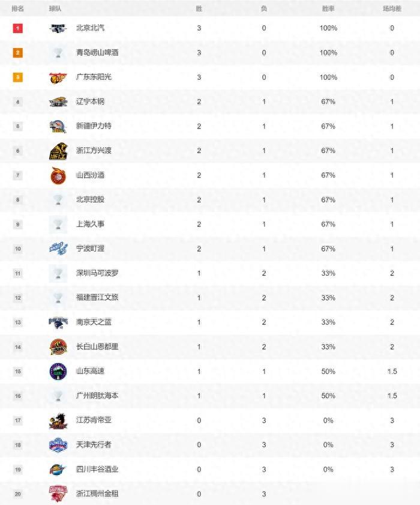
Task: Open the 长白山恩都里 team name link
Action: 97,346
